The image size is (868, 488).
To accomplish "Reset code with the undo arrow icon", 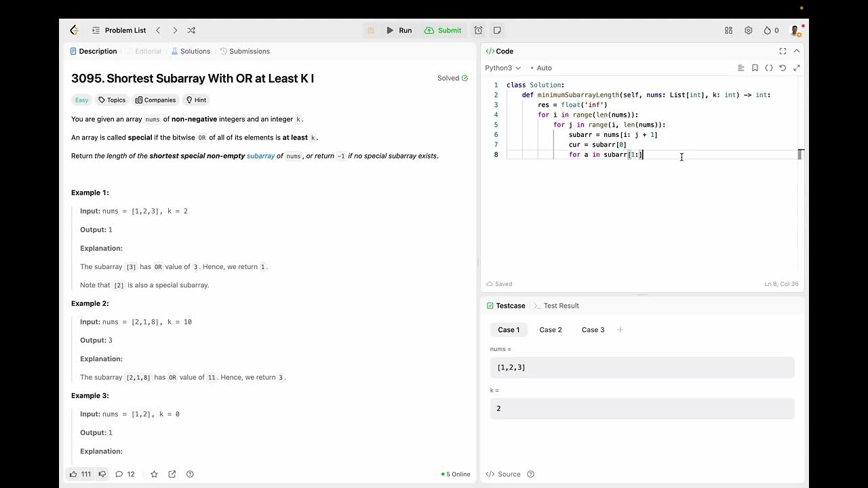I will coord(783,68).
